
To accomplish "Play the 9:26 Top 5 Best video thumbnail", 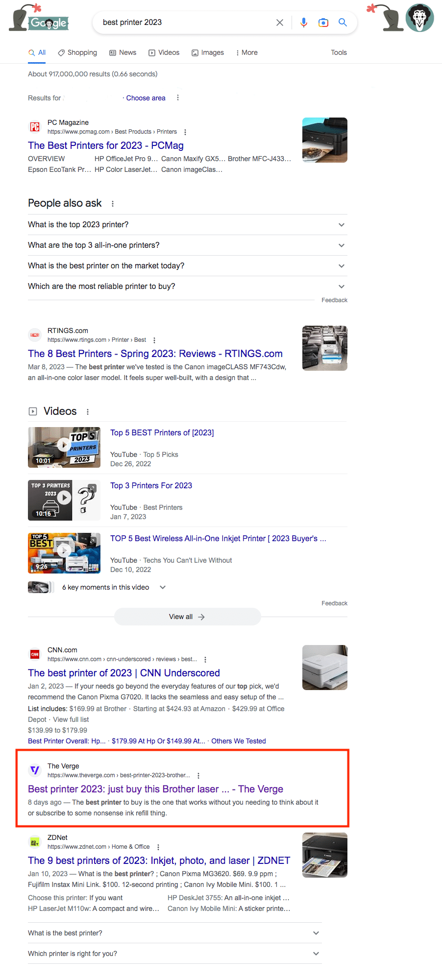I will click(64, 553).
